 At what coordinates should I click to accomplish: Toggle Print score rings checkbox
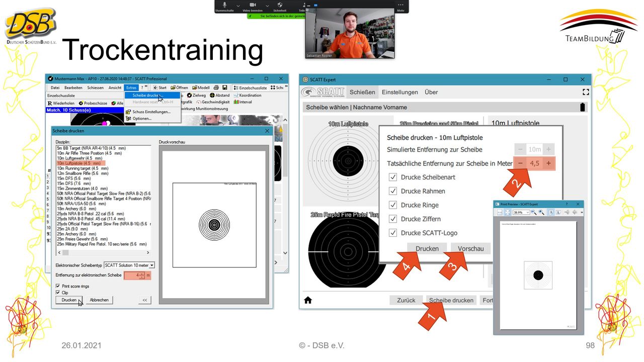[x=58, y=286]
